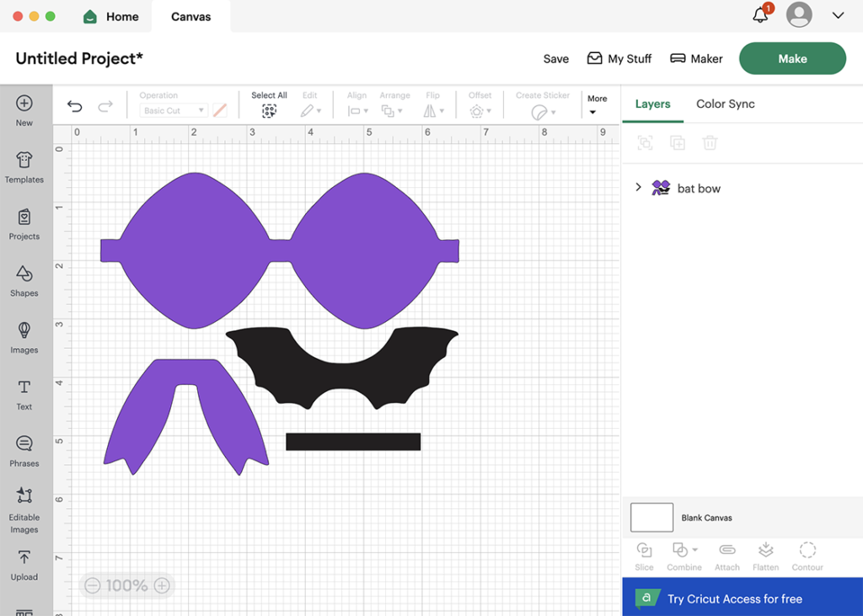Click the Flatten tool
This screenshot has width=863, height=616.
tap(765, 556)
